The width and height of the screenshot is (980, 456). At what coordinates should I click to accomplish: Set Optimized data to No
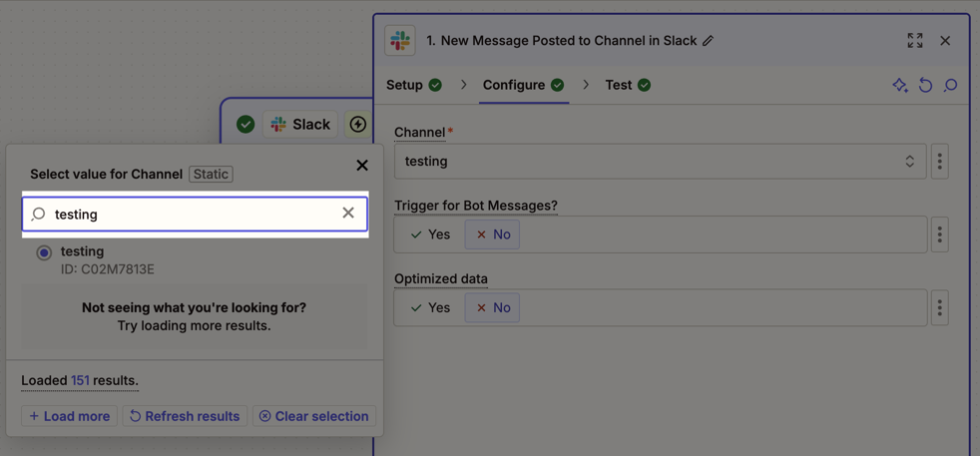pyautogui.click(x=492, y=307)
